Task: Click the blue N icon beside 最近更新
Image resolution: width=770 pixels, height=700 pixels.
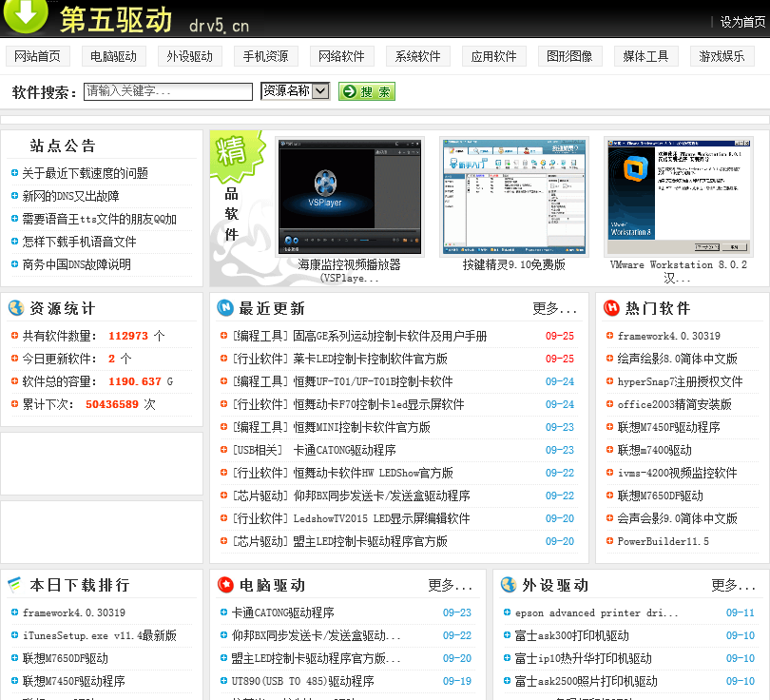Action: (x=225, y=307)
